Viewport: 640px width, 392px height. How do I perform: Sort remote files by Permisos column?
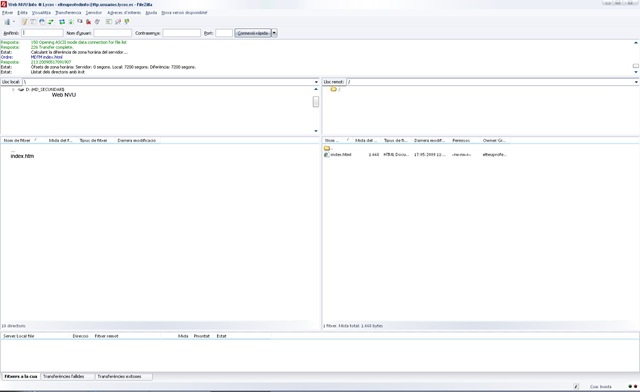[464, 140]
